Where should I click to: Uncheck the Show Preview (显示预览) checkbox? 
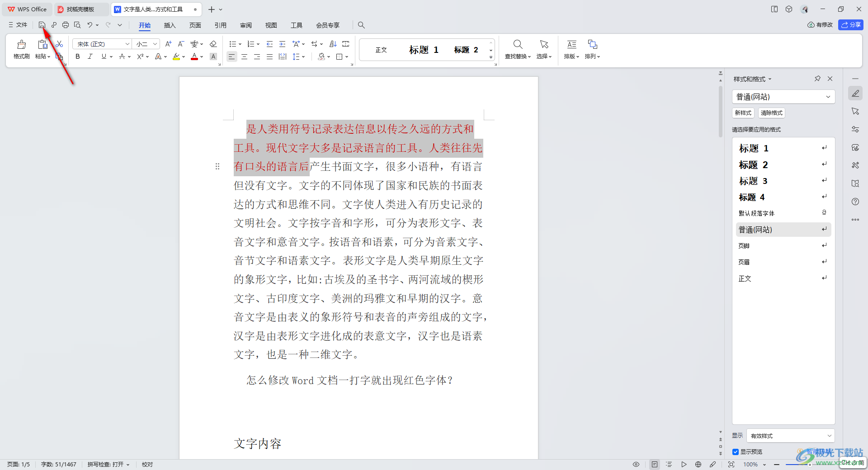point(736,452)
